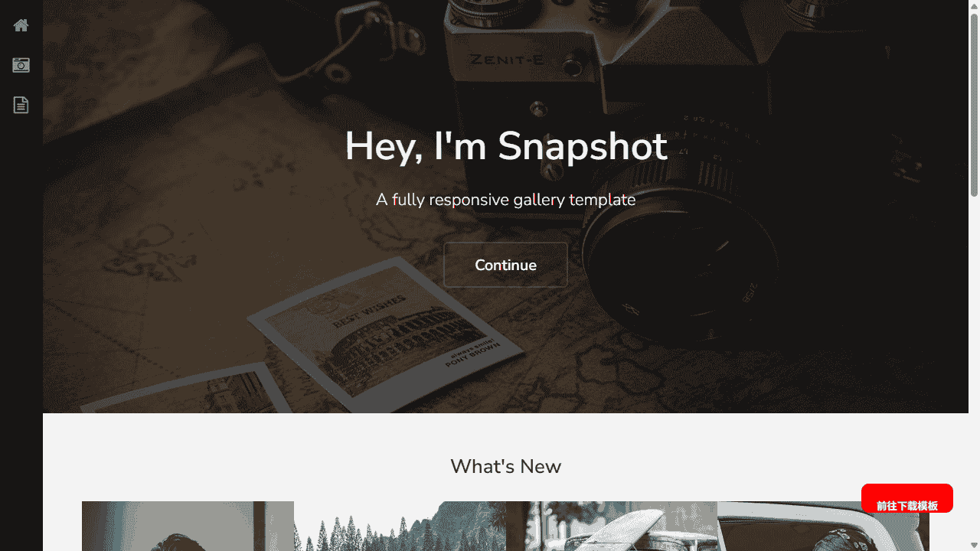
Task: Click the Continue button
Action: [505, 265]
